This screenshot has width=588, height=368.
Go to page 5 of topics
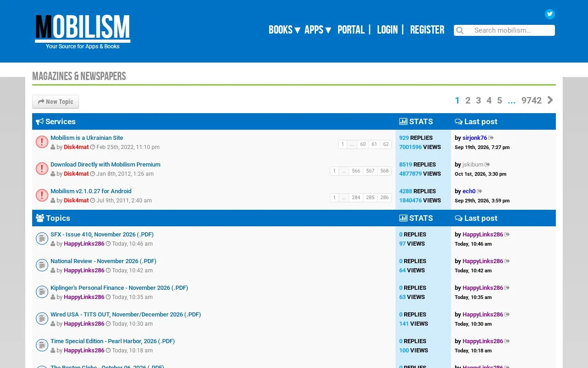[x=499, y=100]
